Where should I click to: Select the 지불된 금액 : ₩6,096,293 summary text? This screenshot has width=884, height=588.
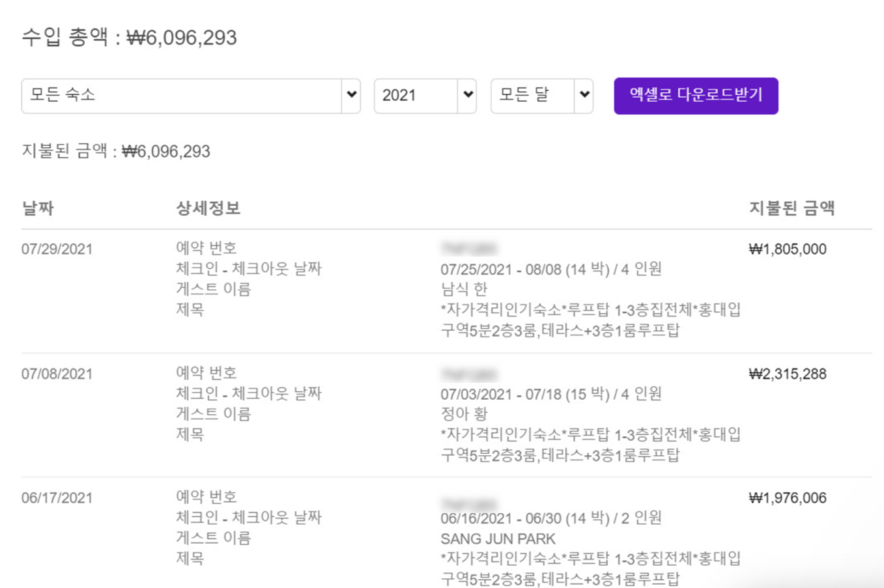pyautogui.click(x=116, y=151)
